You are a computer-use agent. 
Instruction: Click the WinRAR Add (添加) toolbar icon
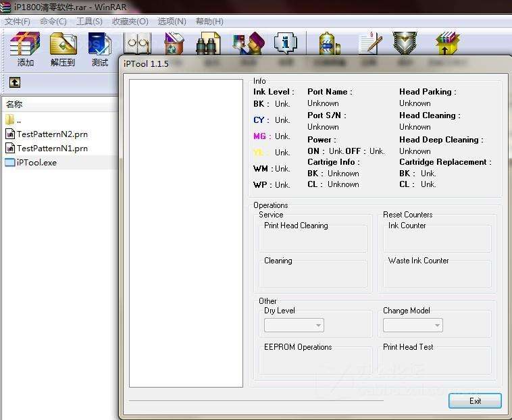click(25, 43)
